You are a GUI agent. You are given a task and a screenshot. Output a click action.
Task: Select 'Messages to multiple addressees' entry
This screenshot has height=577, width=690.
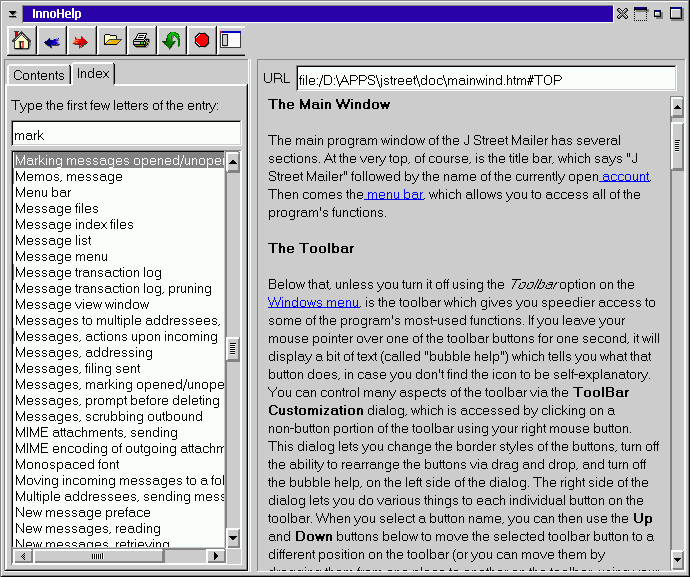point(119,320)
